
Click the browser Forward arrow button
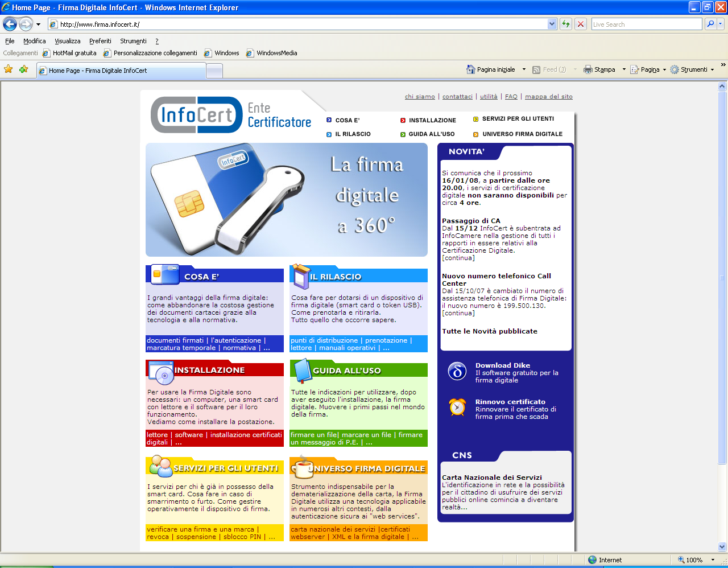26,24
